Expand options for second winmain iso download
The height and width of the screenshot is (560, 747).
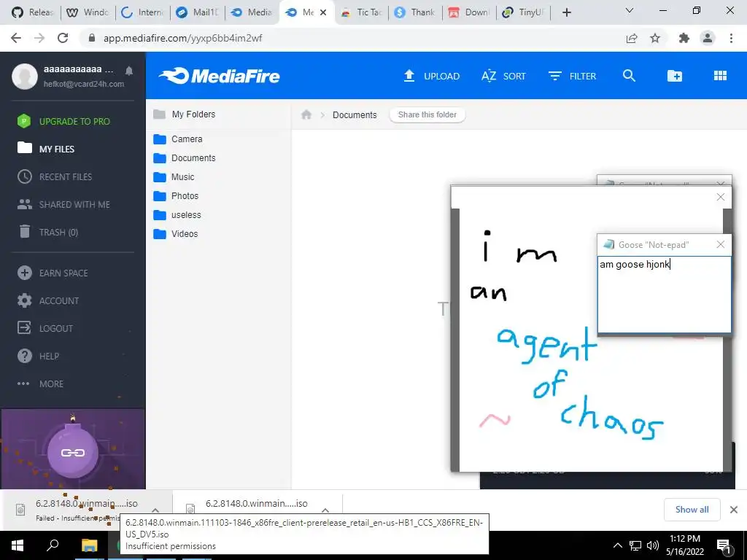coord(325,510)
